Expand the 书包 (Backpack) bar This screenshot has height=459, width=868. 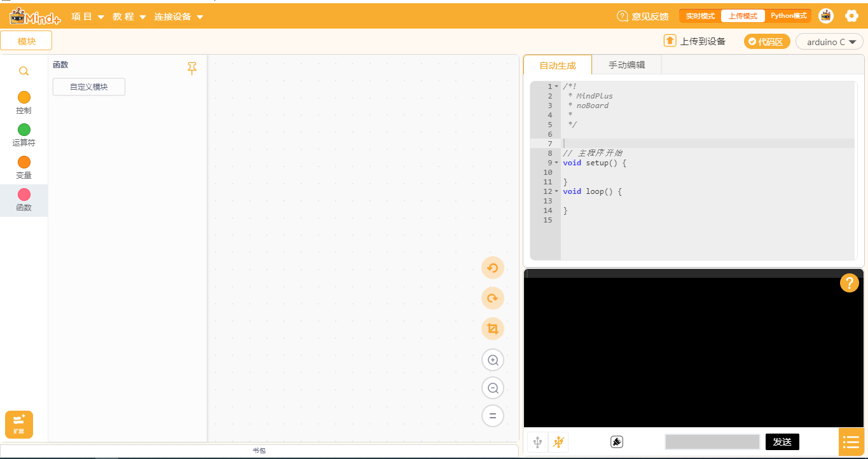click(x=259, y=450)
